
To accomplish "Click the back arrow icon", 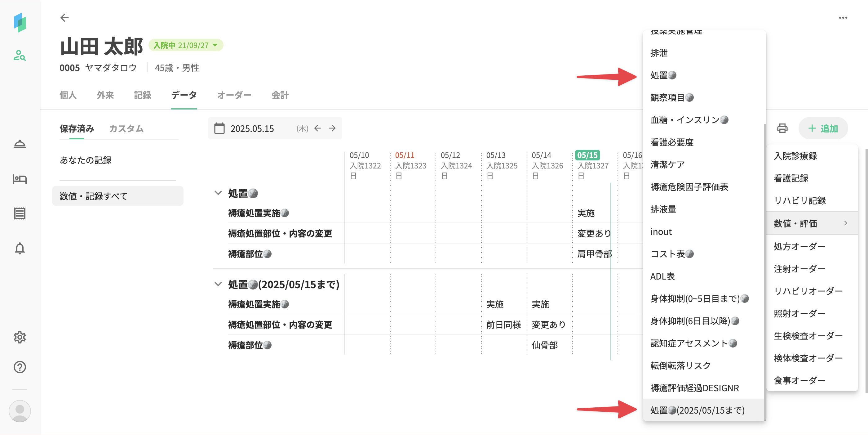I will click(x=64, y=18).
